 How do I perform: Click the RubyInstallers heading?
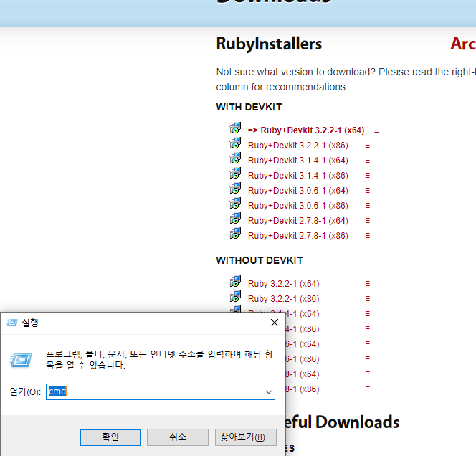click(269, 44)
